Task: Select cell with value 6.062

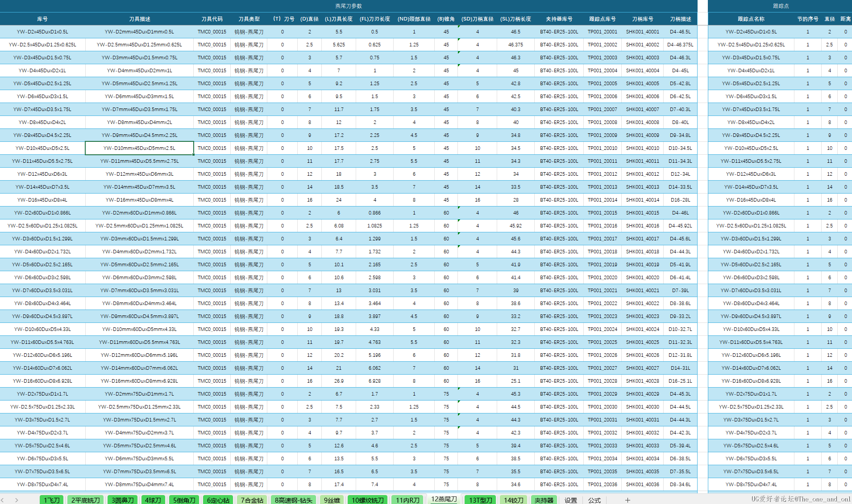Action: point(375,368)
